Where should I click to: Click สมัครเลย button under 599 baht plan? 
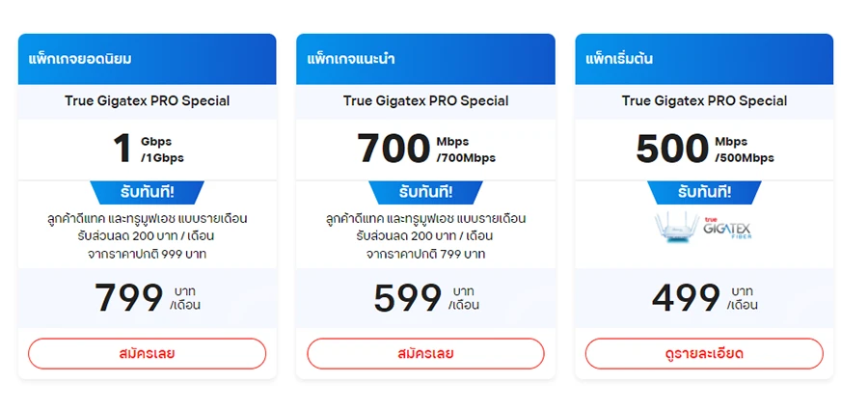pos(425,353)
